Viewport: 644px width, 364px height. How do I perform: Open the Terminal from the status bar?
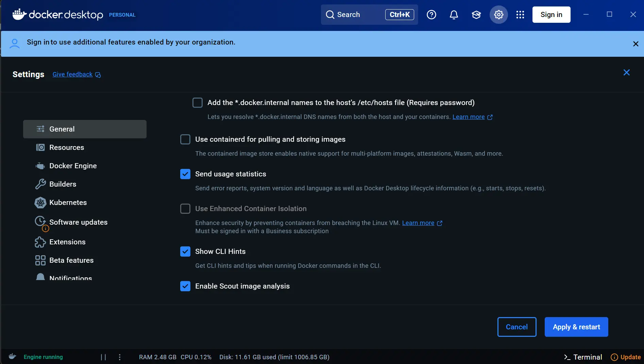pyautogui.click(x=583, y=357)
